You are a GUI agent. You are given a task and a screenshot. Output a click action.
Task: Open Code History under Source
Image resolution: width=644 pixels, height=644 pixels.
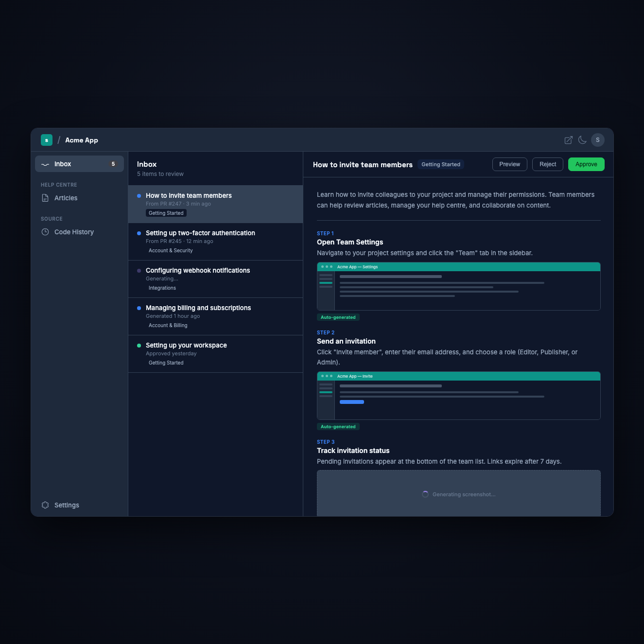click(79, 232)
